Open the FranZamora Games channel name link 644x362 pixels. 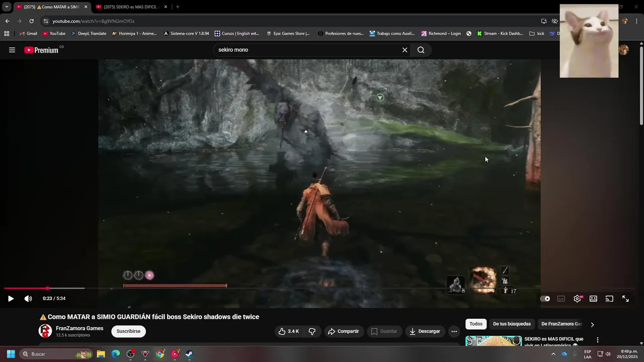(x=79, y=328)
